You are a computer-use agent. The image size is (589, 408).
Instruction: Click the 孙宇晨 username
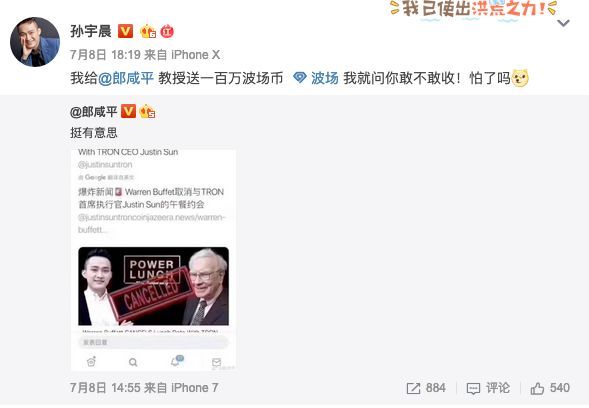tap(91, 31)
